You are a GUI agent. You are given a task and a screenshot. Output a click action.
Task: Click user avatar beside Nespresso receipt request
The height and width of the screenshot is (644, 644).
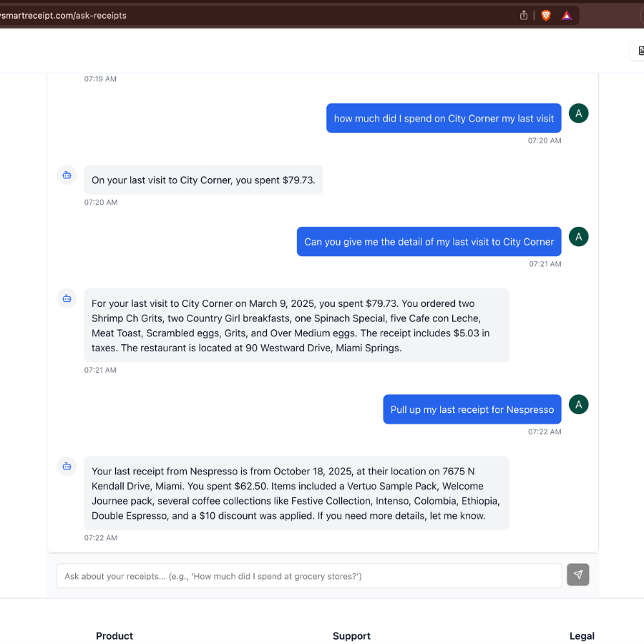pyautogui.click(x=578, y=404)
